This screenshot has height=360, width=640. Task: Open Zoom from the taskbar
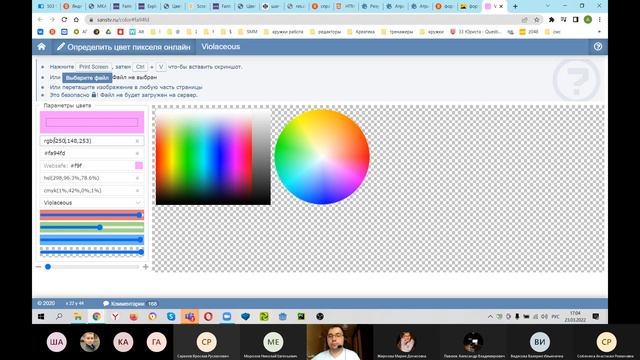click(227, 316)
